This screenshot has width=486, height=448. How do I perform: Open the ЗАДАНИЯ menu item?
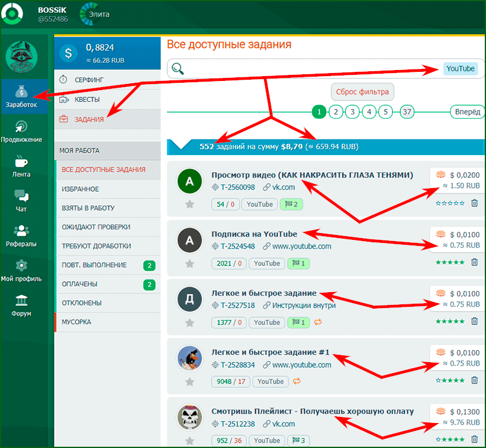pyautogui.click(x=108, y=119)
